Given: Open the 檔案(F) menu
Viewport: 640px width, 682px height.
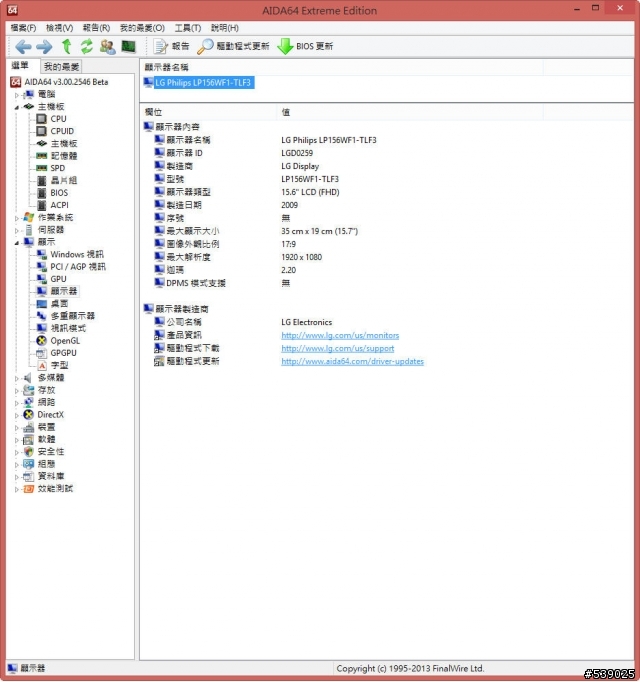Looking at the screenshot, I should coord(23,28).
